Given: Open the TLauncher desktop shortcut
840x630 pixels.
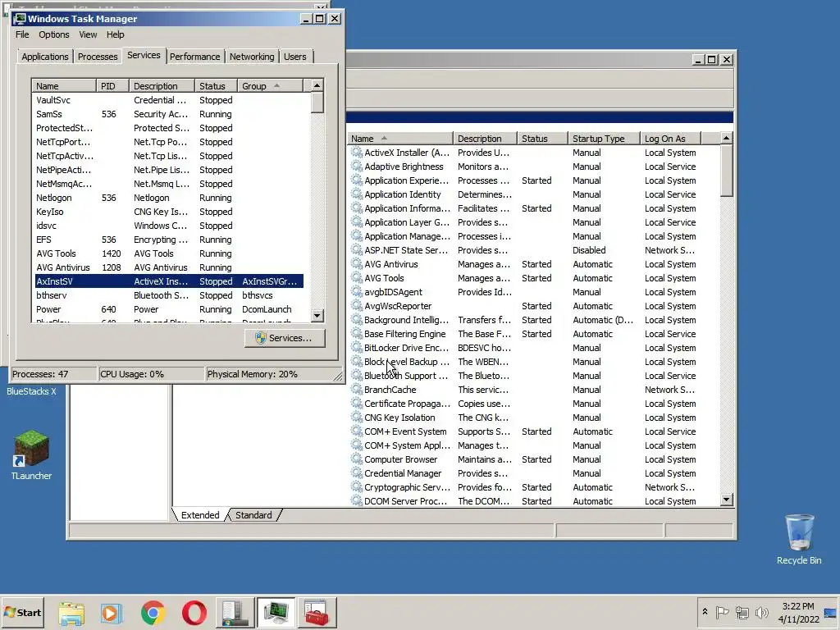Looking at the screenshot, I should (x=32, y=454).
